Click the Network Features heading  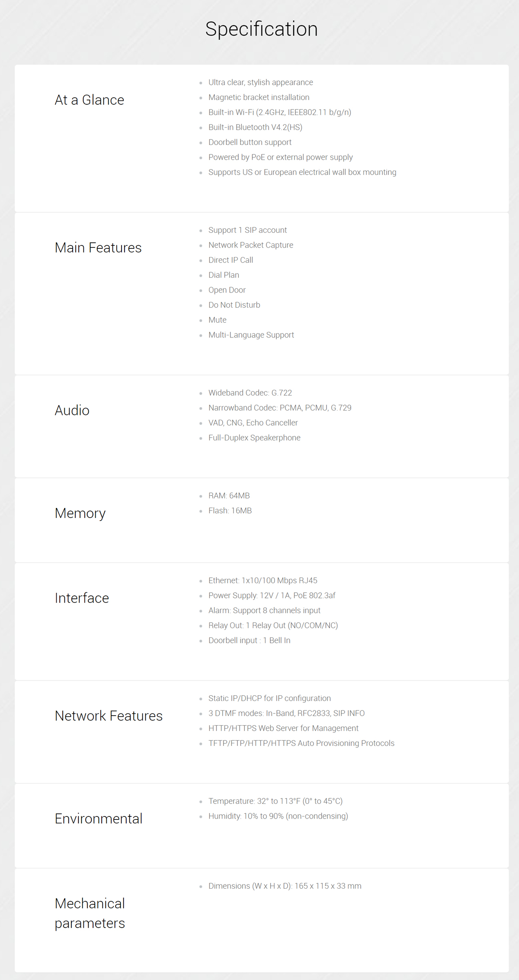coord(109,716)
